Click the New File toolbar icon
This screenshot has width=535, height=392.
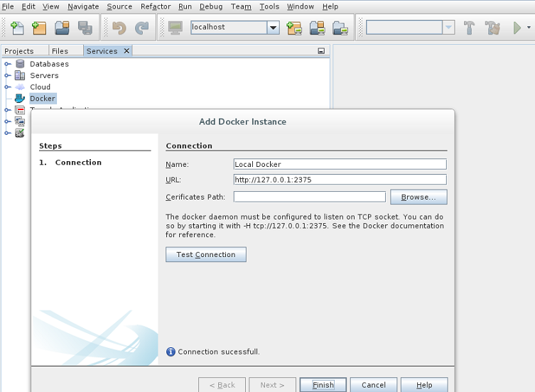(x=17, y=28)
